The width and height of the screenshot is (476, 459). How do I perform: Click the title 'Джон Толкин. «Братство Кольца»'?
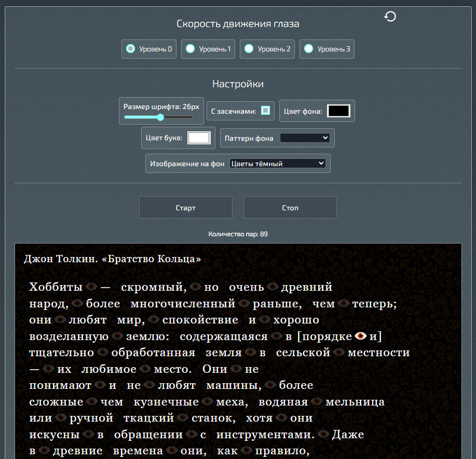(x=112, y=259)
